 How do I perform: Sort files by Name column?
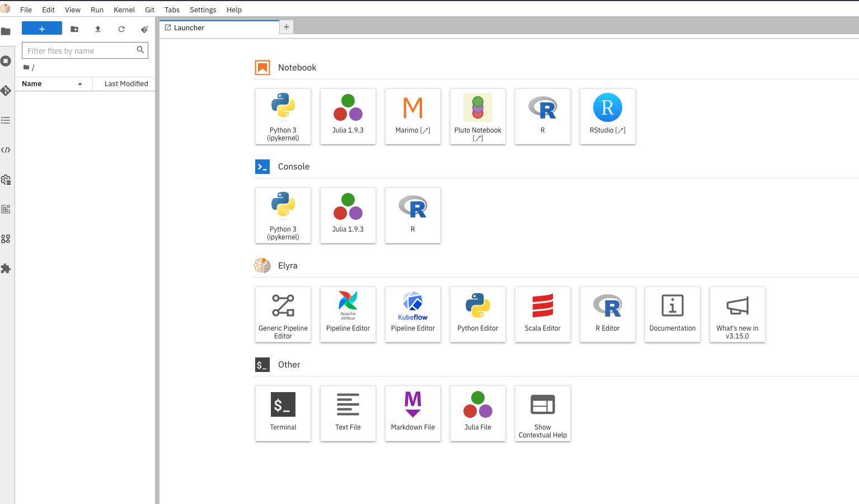[54, 84]
